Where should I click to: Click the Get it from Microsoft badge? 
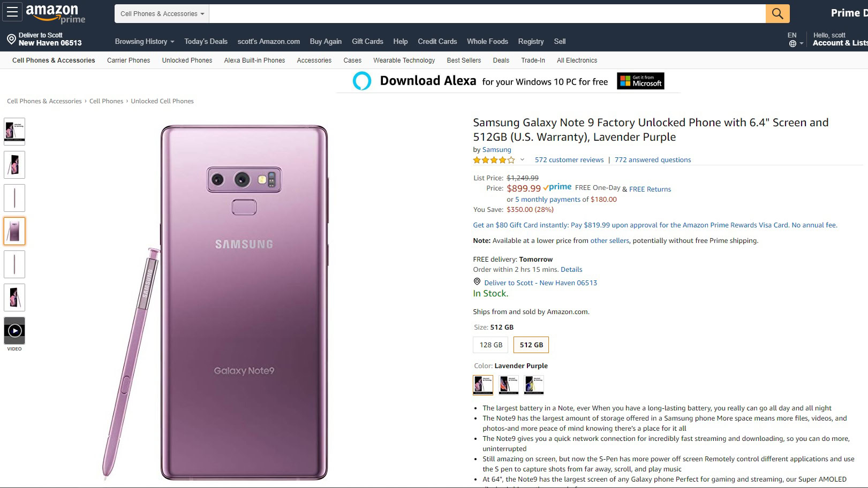[x=640, y=81]
